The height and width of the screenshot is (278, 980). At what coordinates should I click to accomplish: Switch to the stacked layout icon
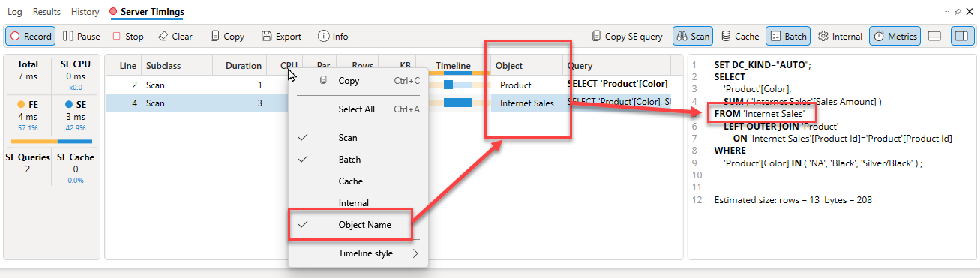(x=934, y=36)
